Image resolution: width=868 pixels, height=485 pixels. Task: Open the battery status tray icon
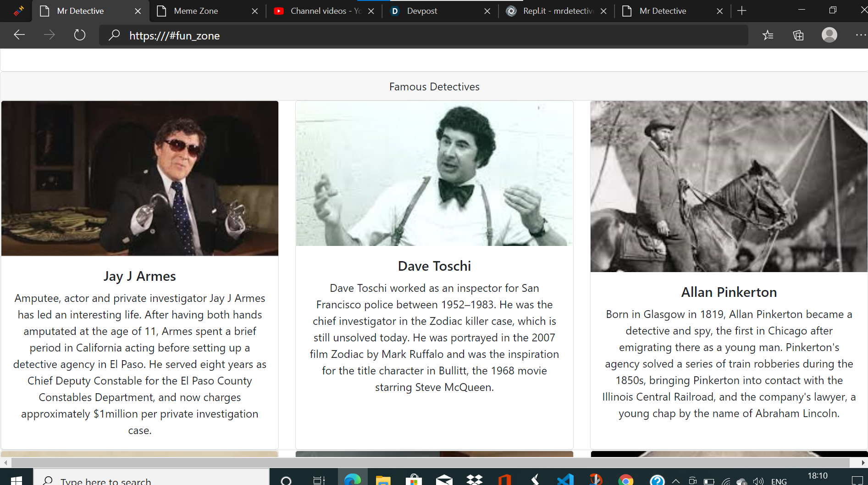point(709,481)
